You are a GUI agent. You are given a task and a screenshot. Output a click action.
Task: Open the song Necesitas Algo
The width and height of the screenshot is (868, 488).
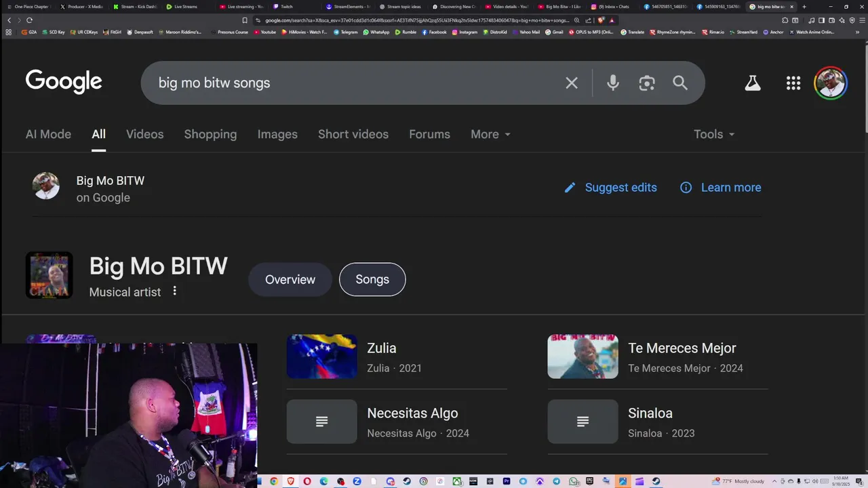397,422
